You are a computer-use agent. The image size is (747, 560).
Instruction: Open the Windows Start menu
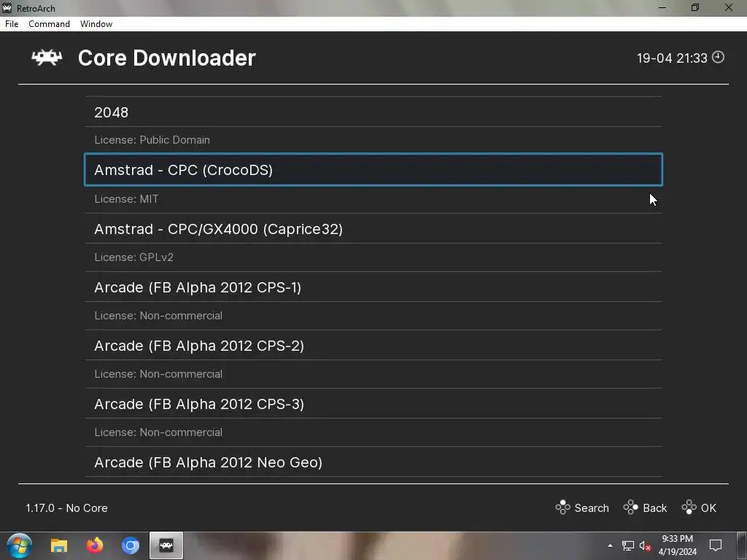point(20,545)
